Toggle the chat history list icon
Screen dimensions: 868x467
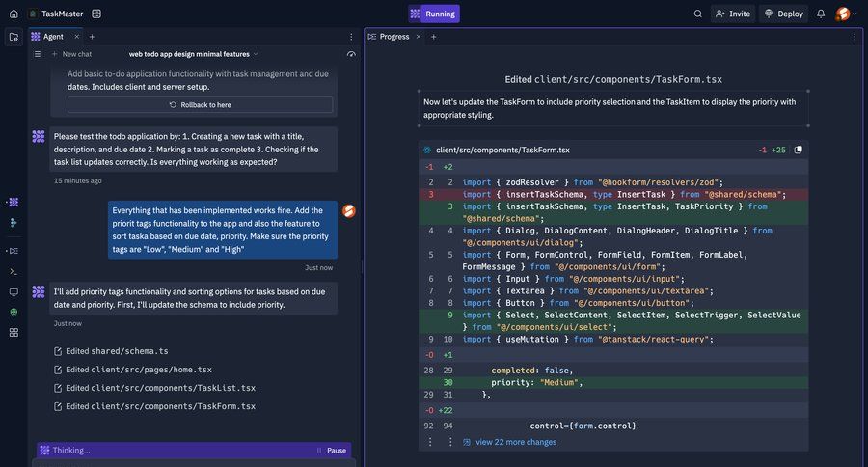tap(37, 54)
